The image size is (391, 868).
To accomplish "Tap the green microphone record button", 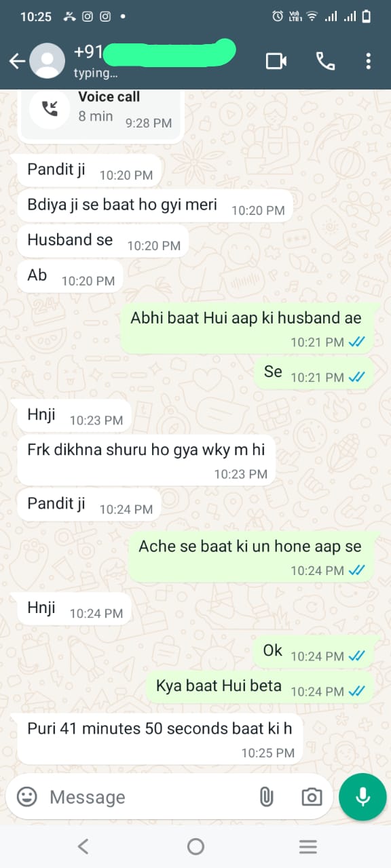I will 362,797.
